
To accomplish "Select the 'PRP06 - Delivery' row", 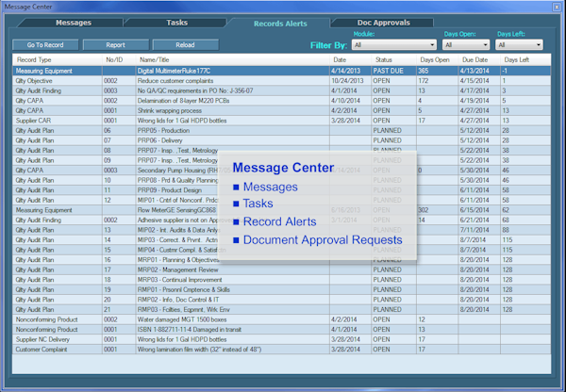I will pyautogui.click(x=281, y=140).
